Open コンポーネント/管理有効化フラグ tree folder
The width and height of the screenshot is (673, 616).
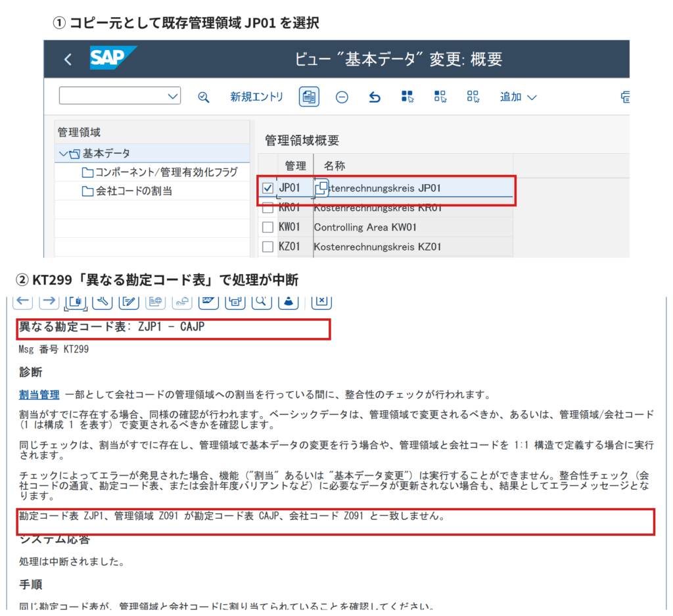click(x=159, y=172)
